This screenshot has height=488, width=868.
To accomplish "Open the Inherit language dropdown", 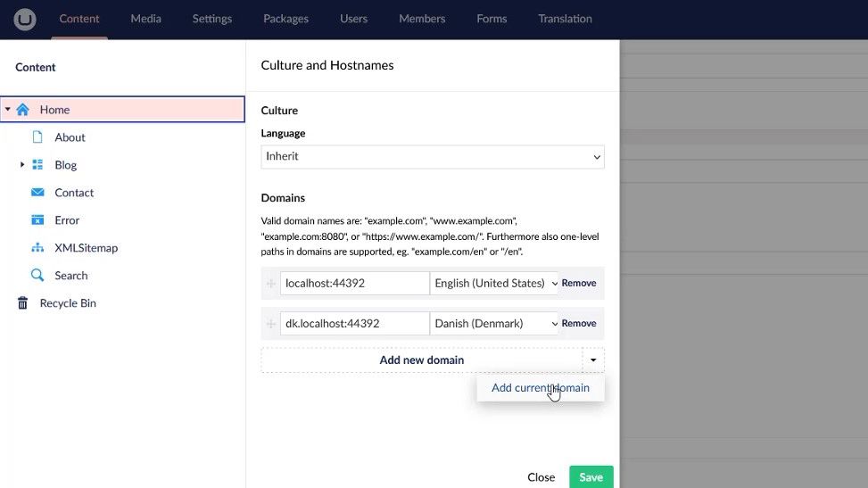I will (x=433, y=157).
